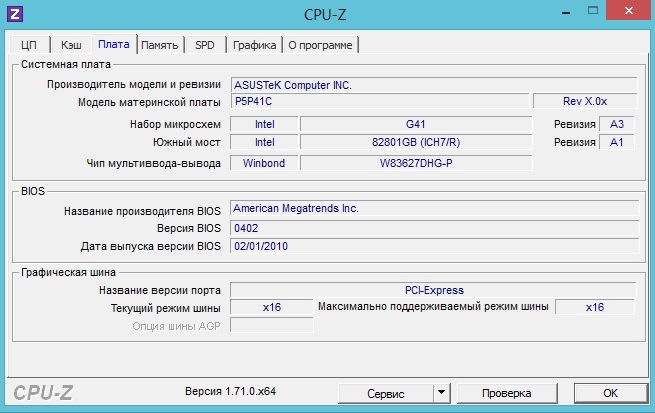This screenshot has height=413, width=655.
Task: Confirm with the OK button
Action: pos(610,393)
